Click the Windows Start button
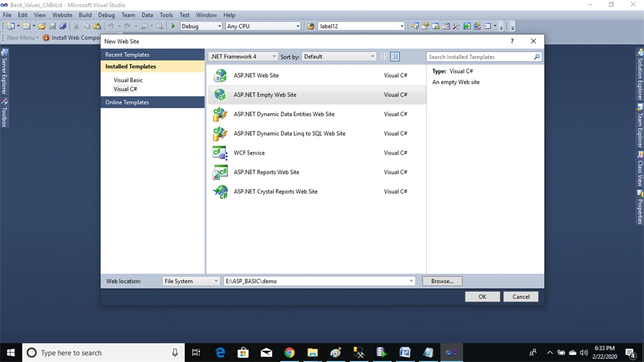The width and height of the screenshot is (644, 362). pyautogui.click(x=11, y=353)
